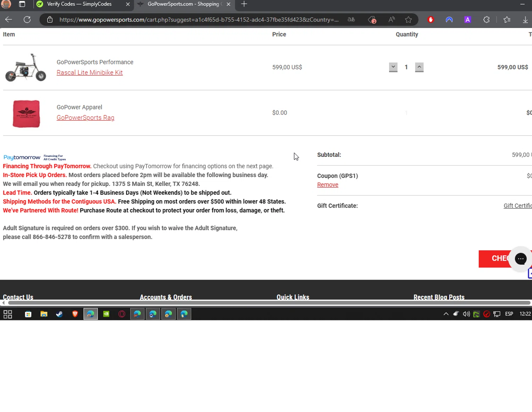532x412 pixels.
Task: Show hidden system tray icons
Action: tap(446, 314)
